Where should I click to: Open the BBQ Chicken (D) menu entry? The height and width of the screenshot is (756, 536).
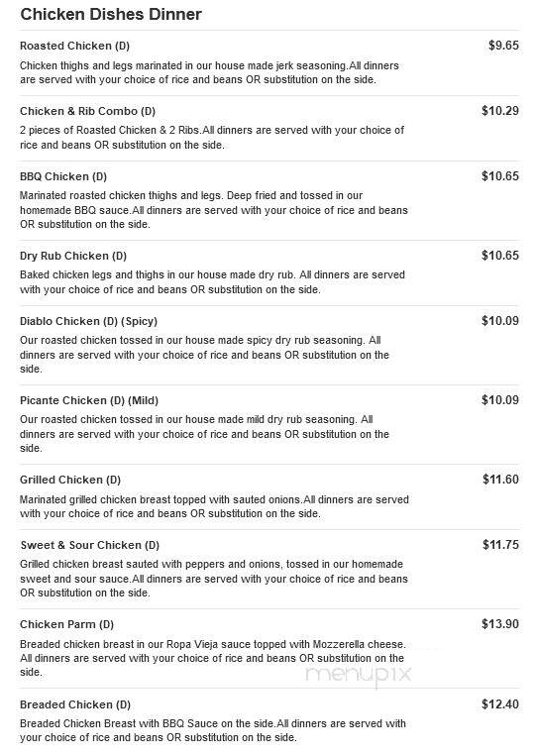(63, 176)
